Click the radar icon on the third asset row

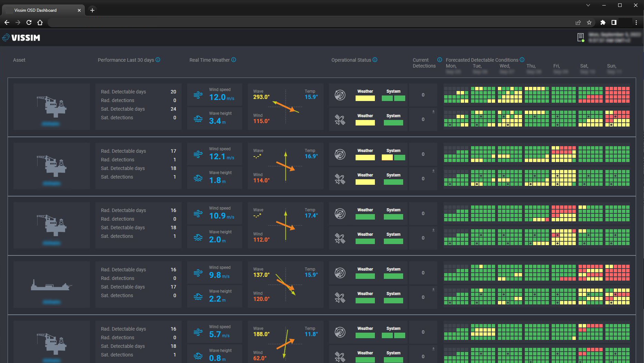(340, 213)
